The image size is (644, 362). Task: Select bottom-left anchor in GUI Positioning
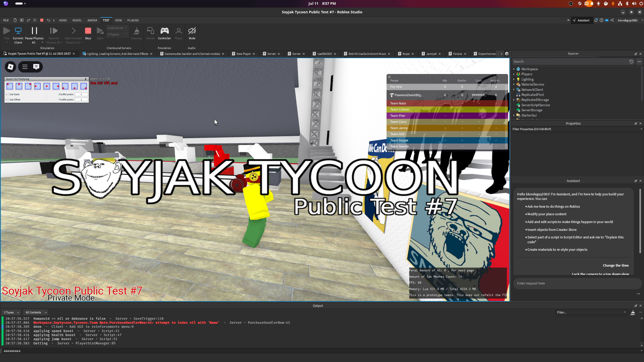[x=65, y=86]
